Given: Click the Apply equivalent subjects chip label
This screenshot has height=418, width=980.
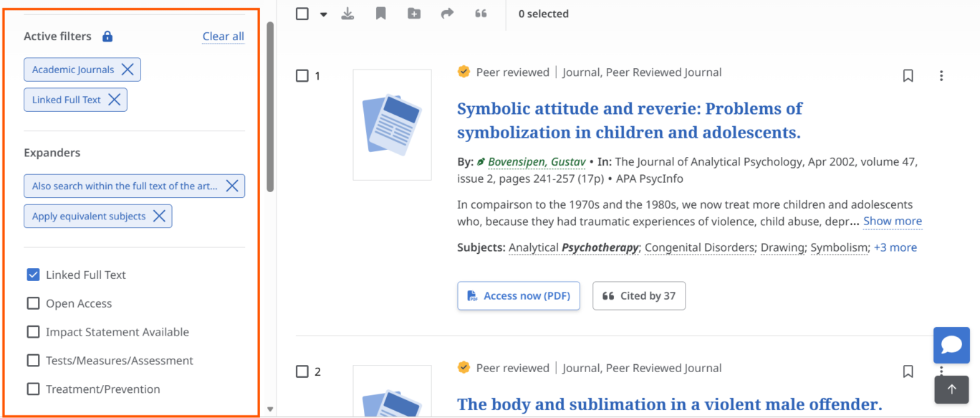Looking at the screenshot, I should coord(89,216).
